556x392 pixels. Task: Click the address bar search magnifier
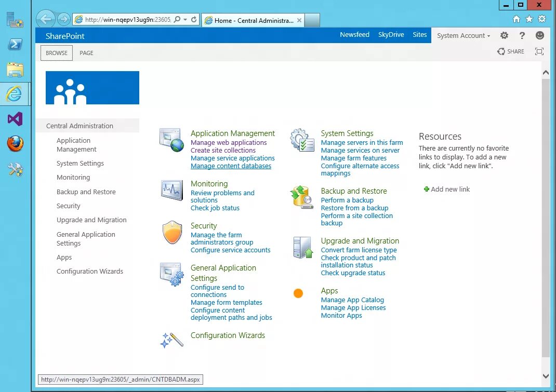click(177, 20)
